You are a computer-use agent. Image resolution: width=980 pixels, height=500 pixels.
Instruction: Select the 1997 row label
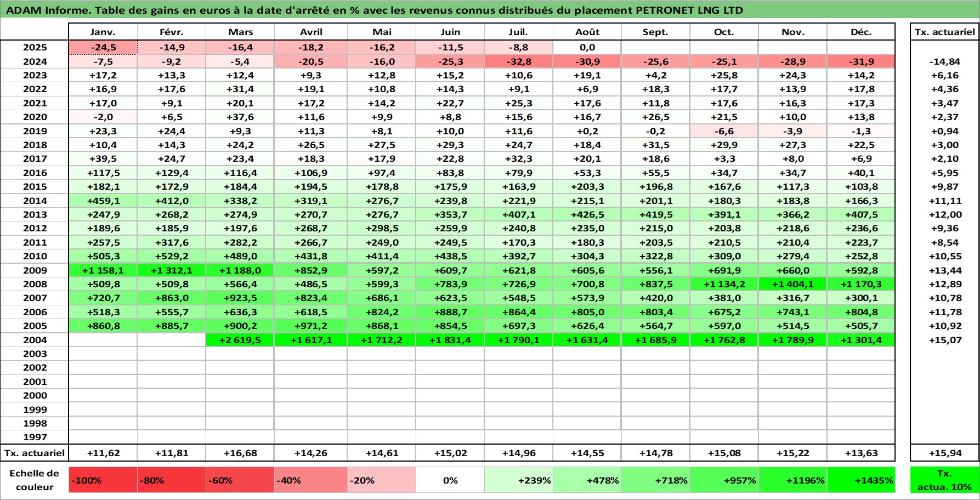pos(35,438)
